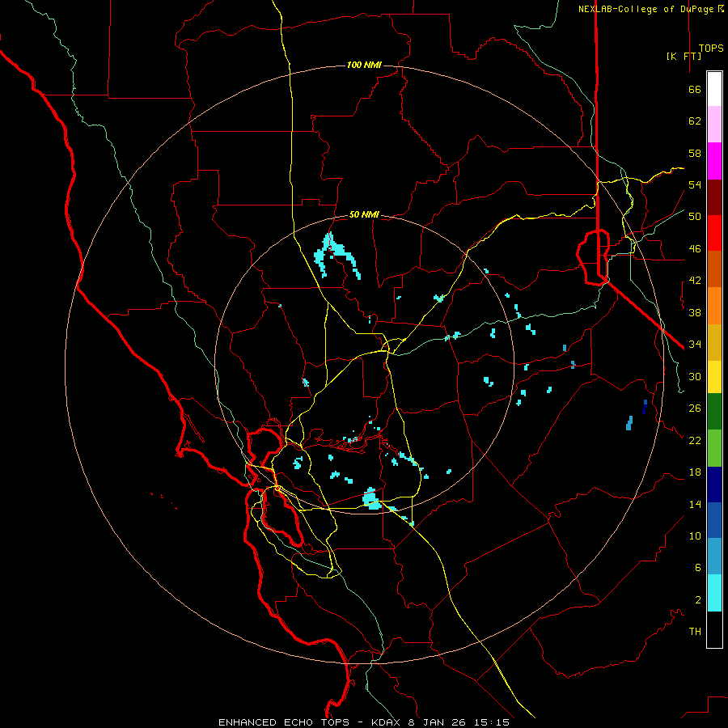
Task: Click the 'NEXLAB-College of DuPage' credit text
Action: point(647,9)
